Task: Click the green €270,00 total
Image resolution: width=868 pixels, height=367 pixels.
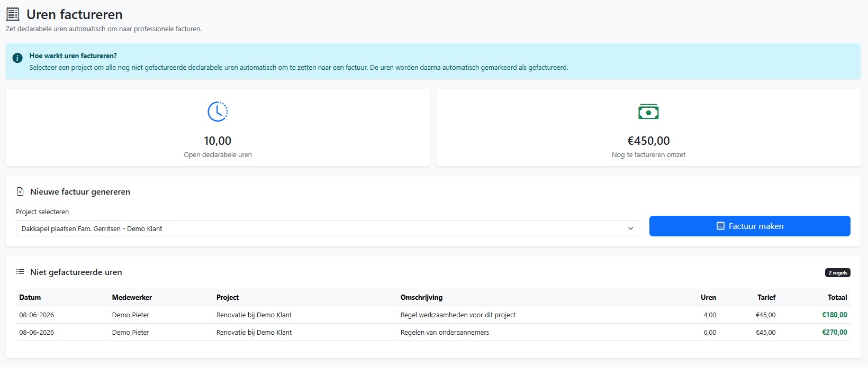Action: pos(835,332)
